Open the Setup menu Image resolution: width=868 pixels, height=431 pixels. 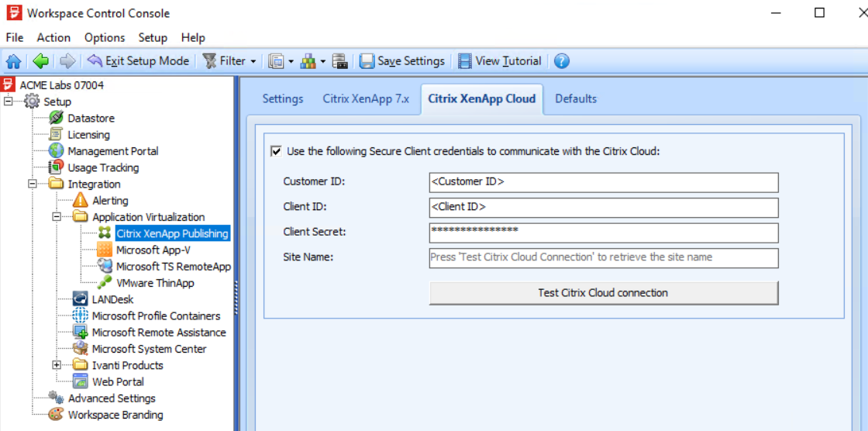pos(153,38)
